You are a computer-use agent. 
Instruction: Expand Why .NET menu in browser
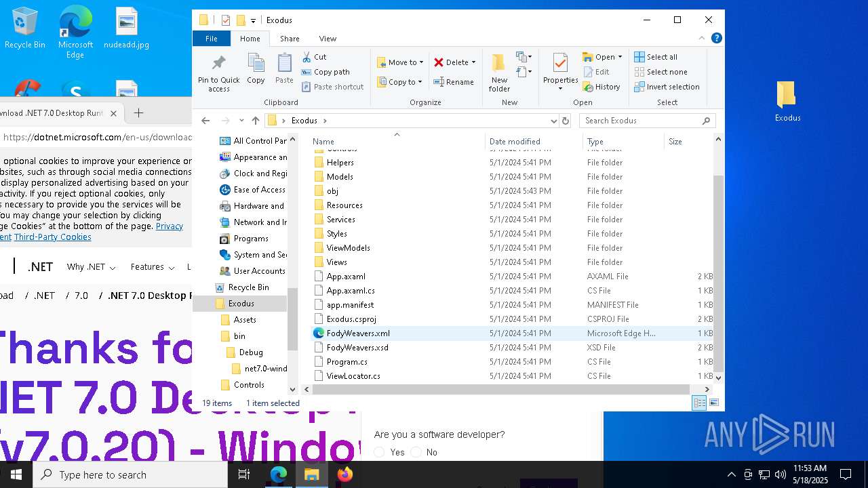[91, 267]
